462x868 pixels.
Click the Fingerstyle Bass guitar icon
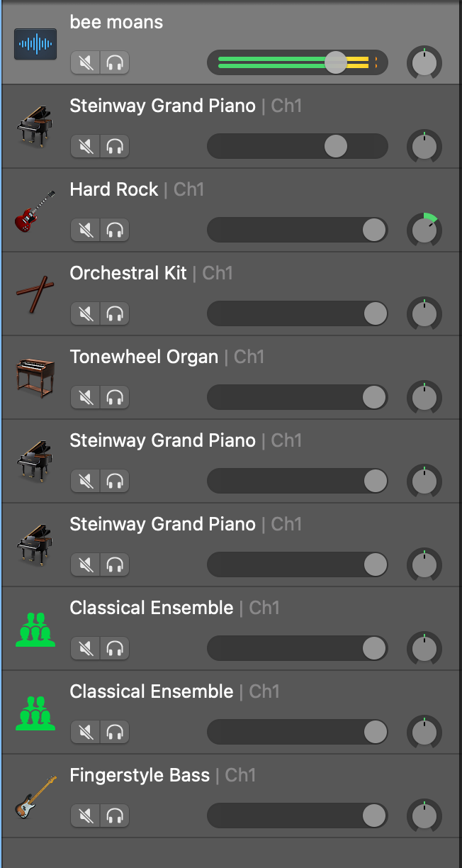35,796
